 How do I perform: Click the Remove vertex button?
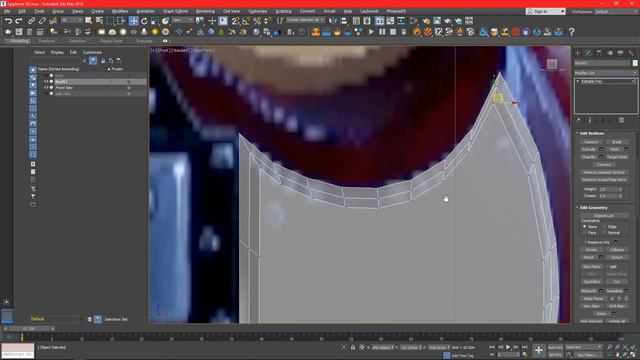(591, 142)
